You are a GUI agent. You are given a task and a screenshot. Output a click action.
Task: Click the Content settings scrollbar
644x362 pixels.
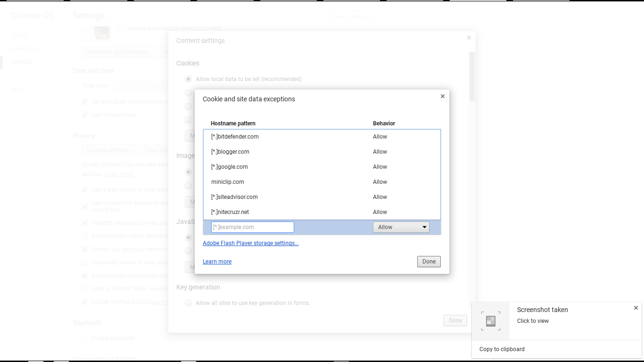pyautogui.click(x=472, y=75)
